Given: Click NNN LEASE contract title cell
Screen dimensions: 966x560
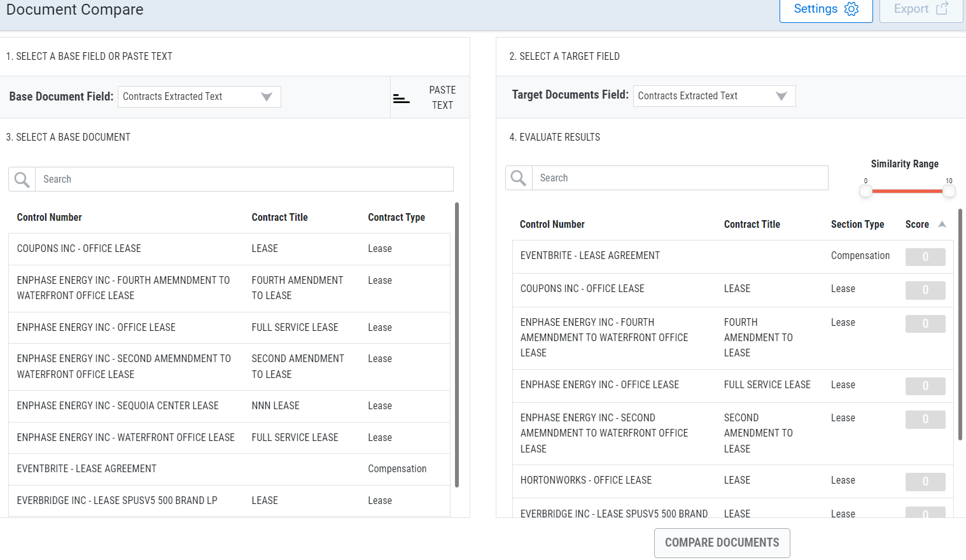Looking at the screenshot, I should 276,406.
